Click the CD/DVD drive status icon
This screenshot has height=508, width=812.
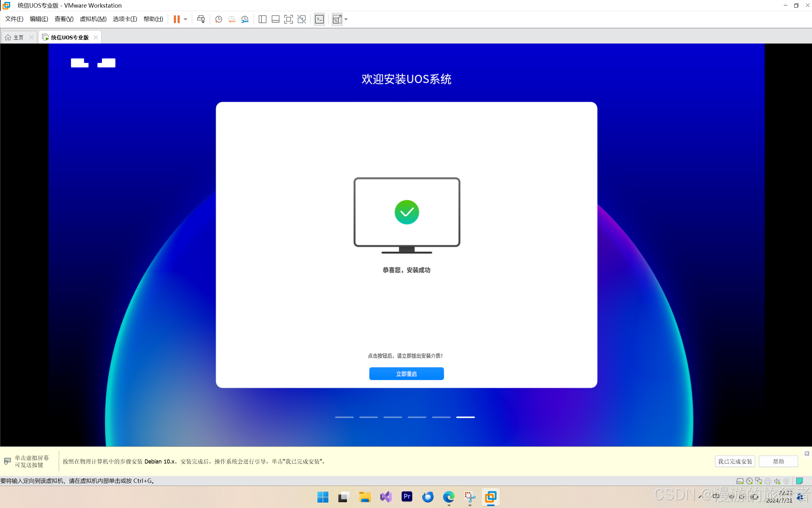click(749, 481)
